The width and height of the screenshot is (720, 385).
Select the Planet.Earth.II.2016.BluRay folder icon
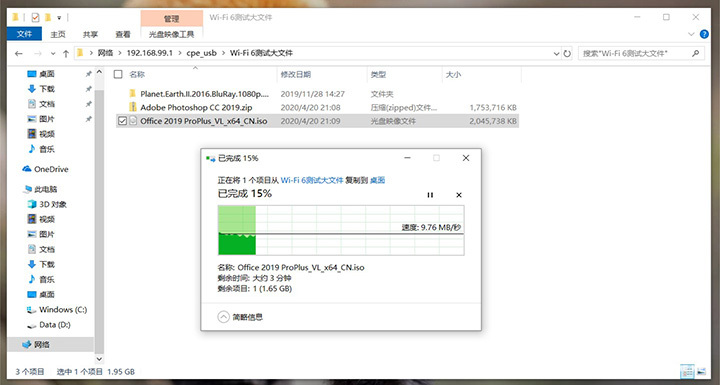coord(133,94)
